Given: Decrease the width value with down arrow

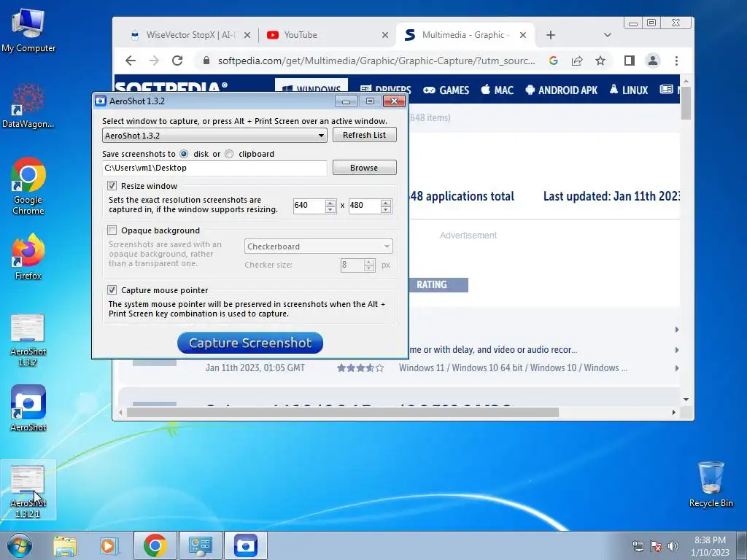Looking at the screenshot, I should coord(330,209).
